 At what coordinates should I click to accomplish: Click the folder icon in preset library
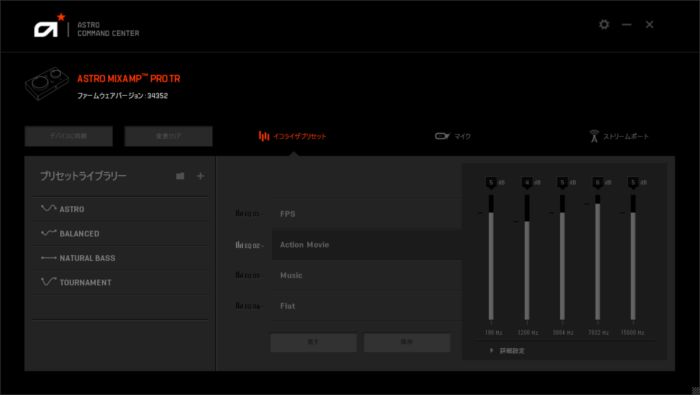click(x=180, y=176)
